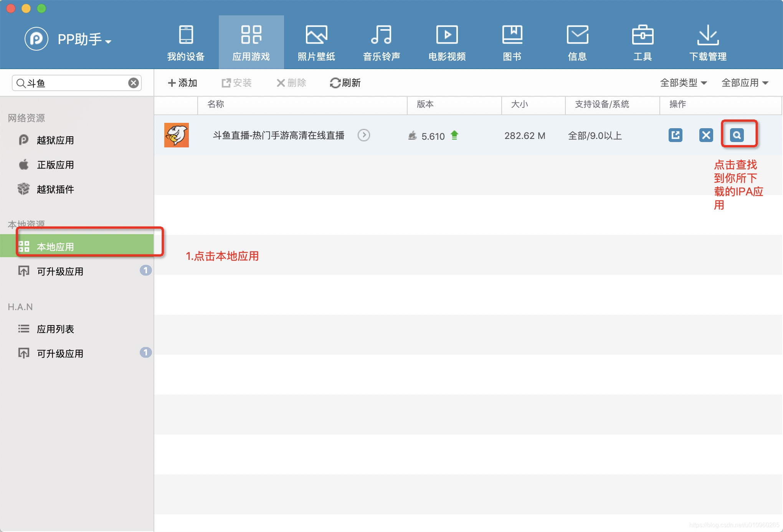Screen dimensions: 783x532
Task: Click the install icon for 斗鱼直播
Action: tap(676, 135)
